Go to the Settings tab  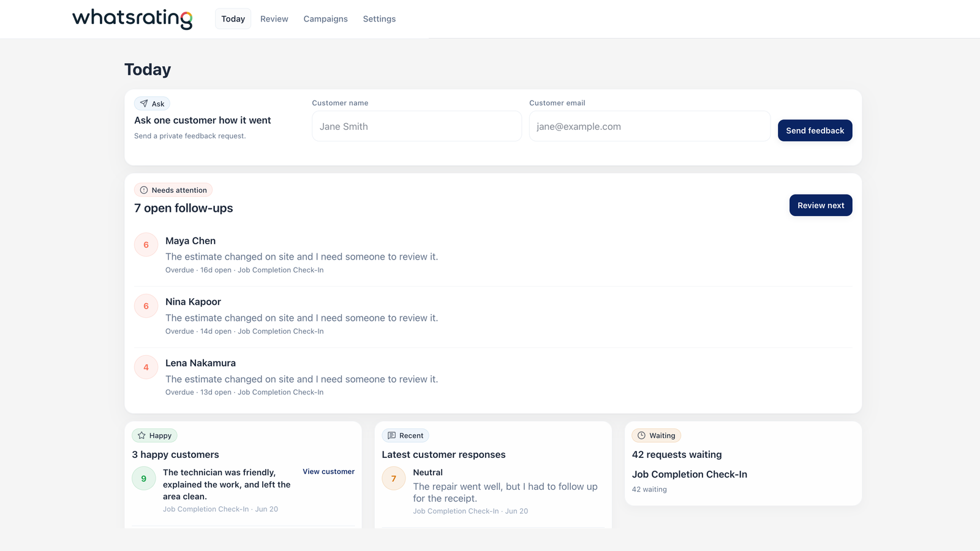point(379,19)
